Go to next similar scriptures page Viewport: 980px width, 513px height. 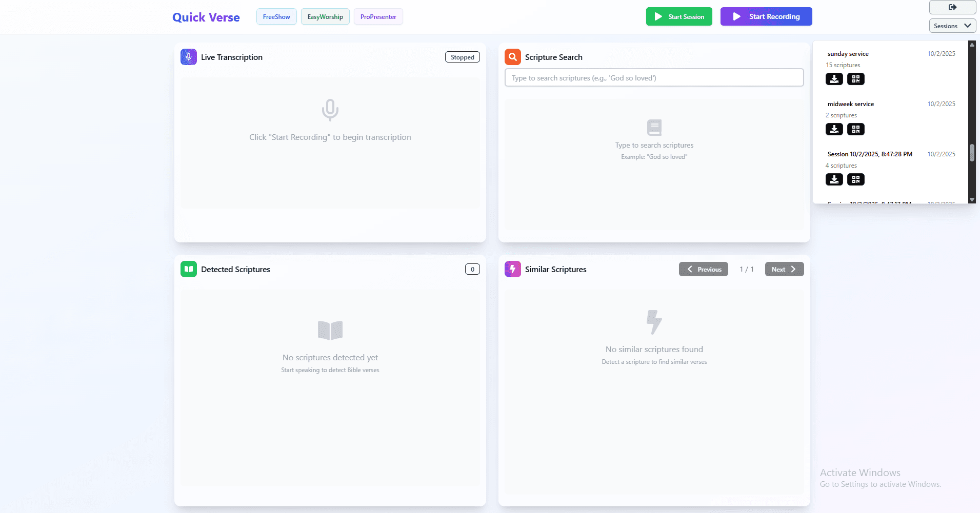[x=784, y=269]
